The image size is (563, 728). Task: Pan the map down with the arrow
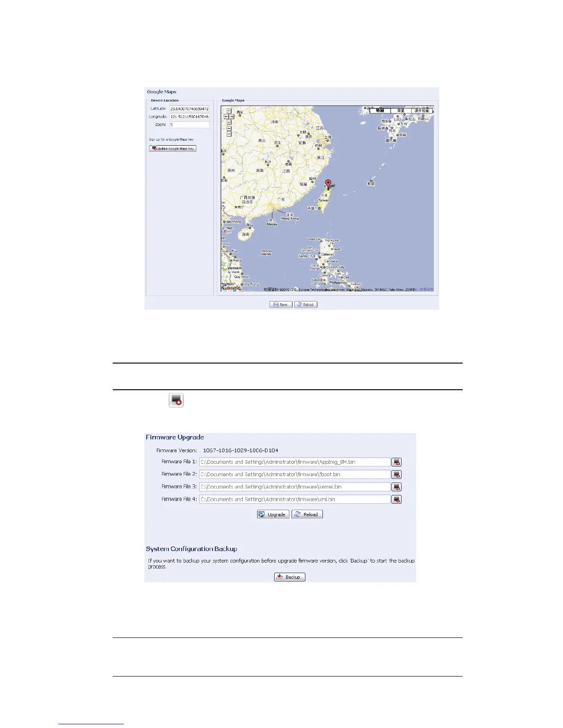click(x=229, y=122)
